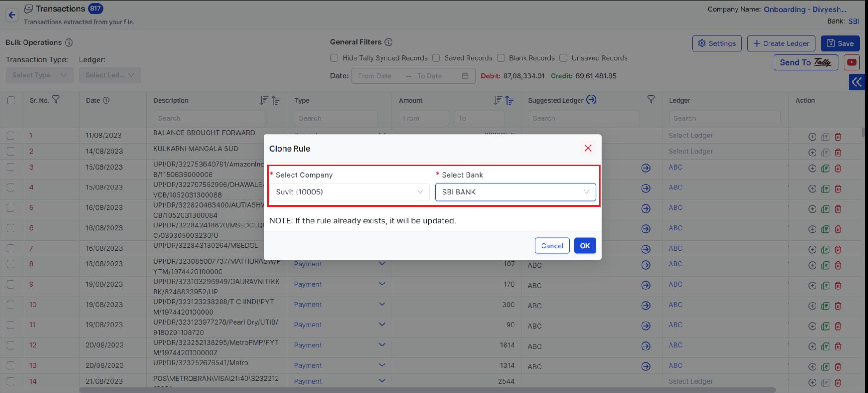Click the ABC ledger link in row 5
Viewport: 868px width, 393px height.
675,208
